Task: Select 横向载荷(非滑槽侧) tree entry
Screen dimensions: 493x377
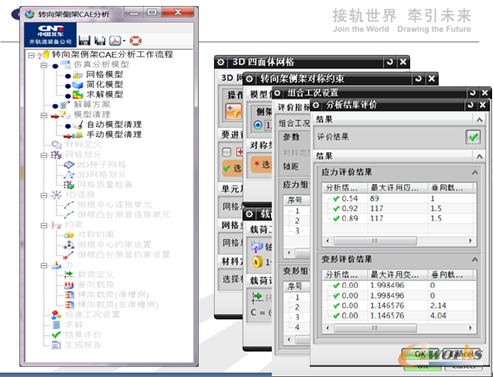Action: click(x=118, y=305)
